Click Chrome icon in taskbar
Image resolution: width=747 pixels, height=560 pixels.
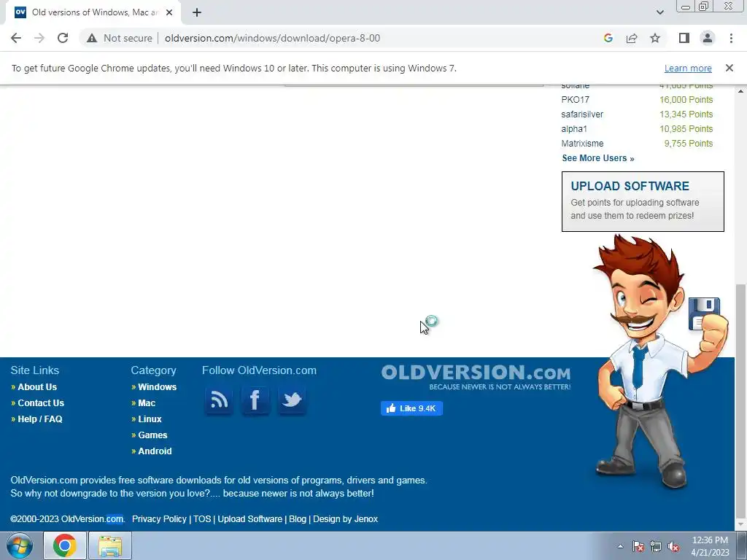(65, 545)
